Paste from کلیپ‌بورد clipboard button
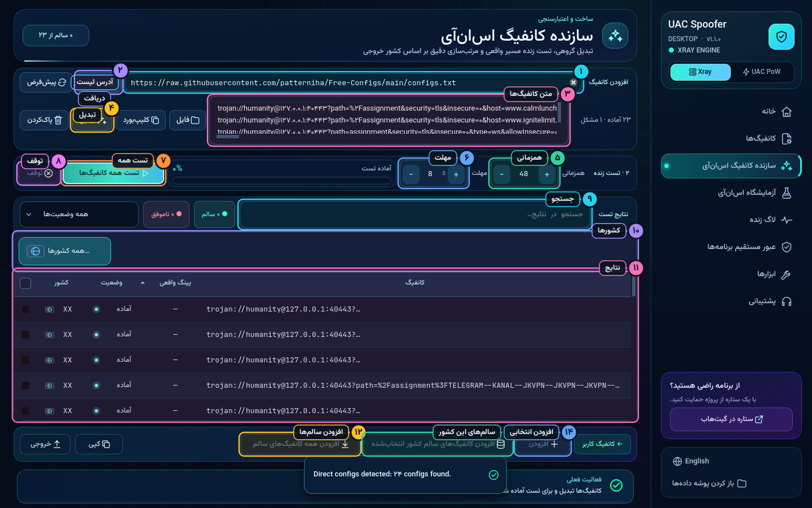 141,120
